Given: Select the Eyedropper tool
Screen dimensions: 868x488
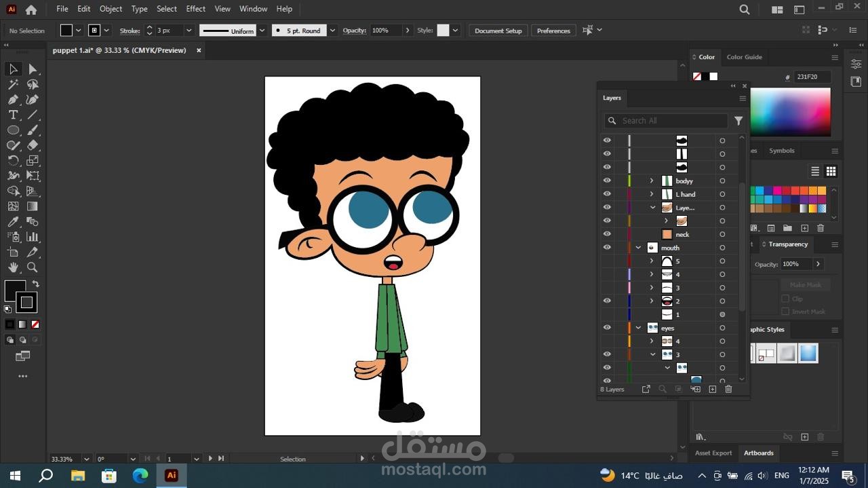Looking at the screenshot, I should (13, 222).
